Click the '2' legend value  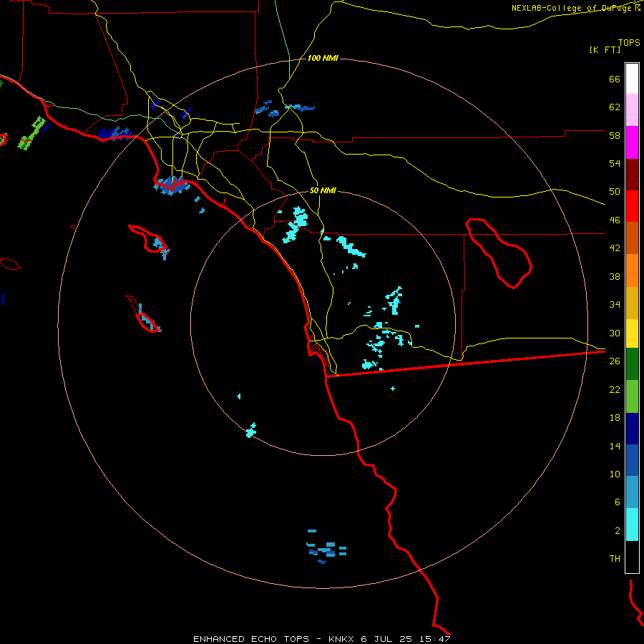pyautogui.click(x=618, y=531)
